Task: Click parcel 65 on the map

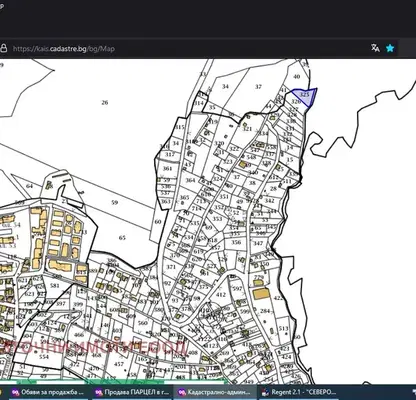Action: (122, 238)
